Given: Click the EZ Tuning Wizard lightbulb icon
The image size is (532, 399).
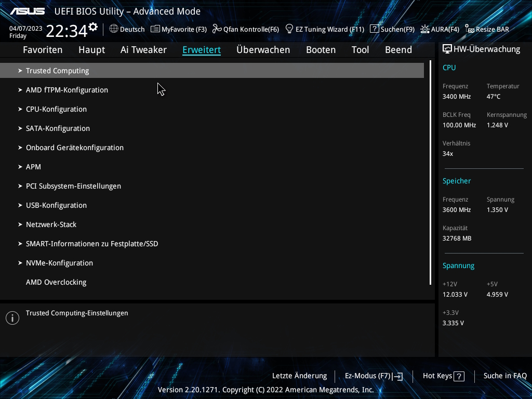Looking at the screenshot, I should click(x=289, y=29).
